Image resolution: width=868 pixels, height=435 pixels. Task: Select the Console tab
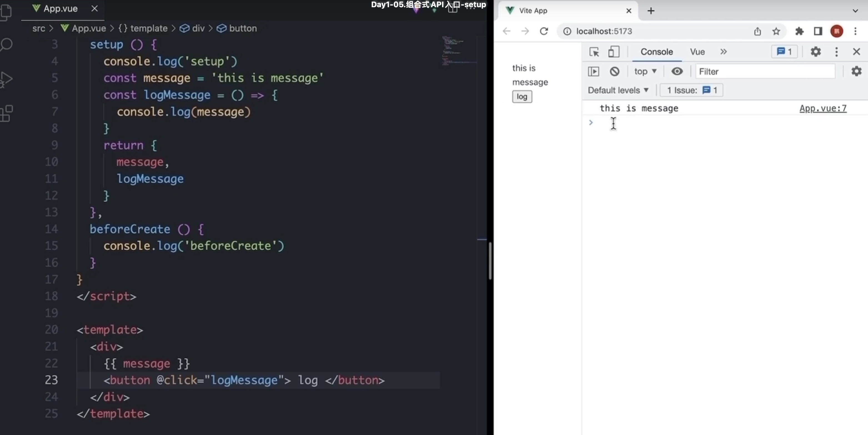pos(656,52)
